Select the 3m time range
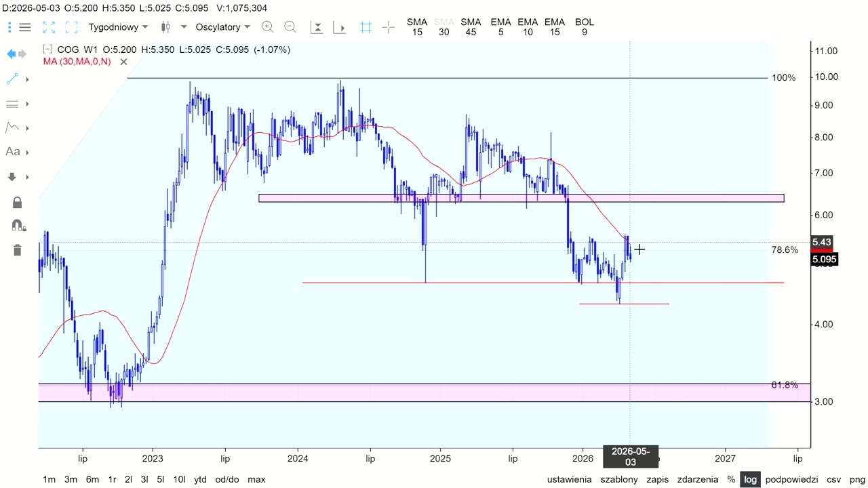Screen dimensions: 868x488 tap(71, 479)
